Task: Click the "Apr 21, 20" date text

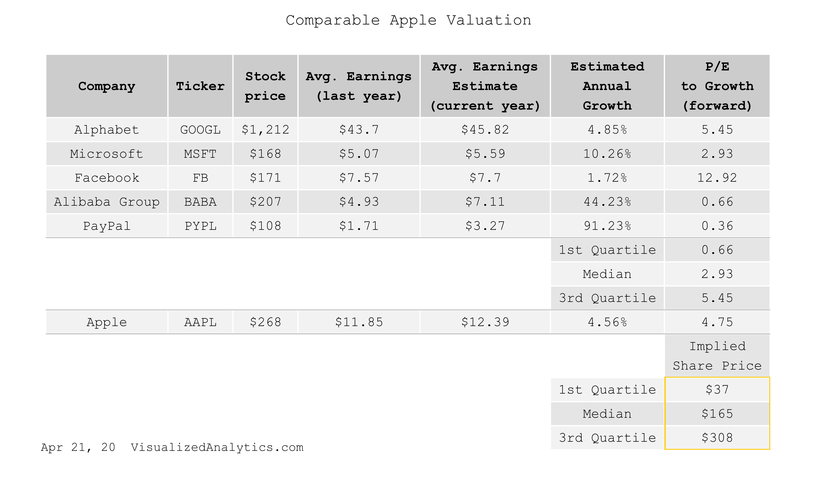Action: (x=78, y=447)
